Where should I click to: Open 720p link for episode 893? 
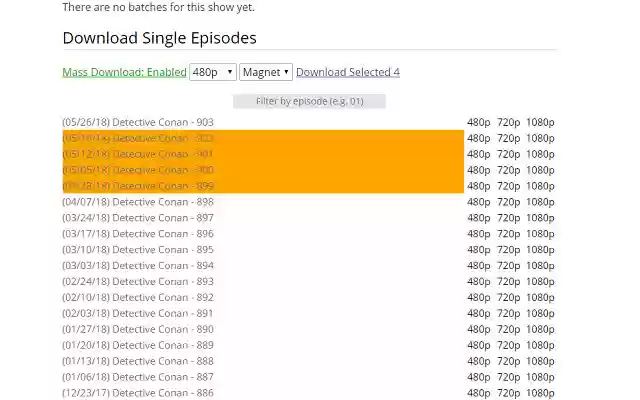508,282
